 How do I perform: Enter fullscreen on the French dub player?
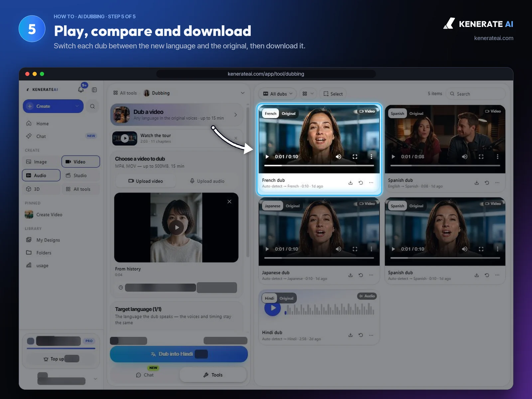tap(355, 157)
